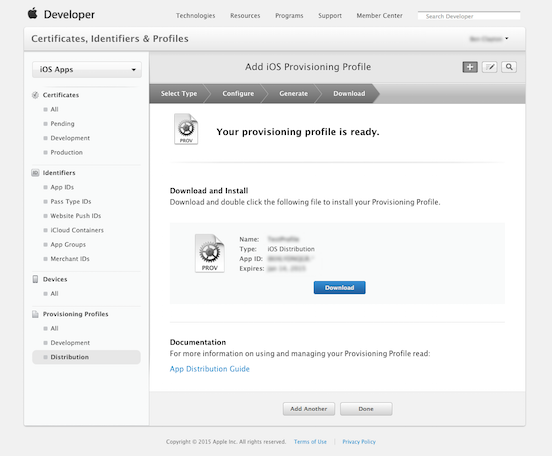Screen dimensions: 552x456
Task: Select Distribution provisioning profiles
Action: pos(86,357)
